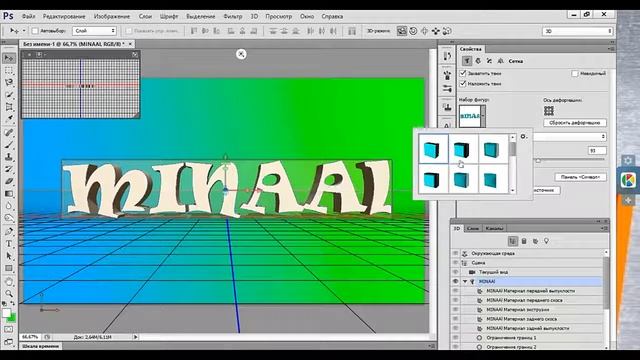Image resolution: width=640 pixels, height=360 pixels.
Task: Select the Crop tool
Action: click(x=9, y=107)
